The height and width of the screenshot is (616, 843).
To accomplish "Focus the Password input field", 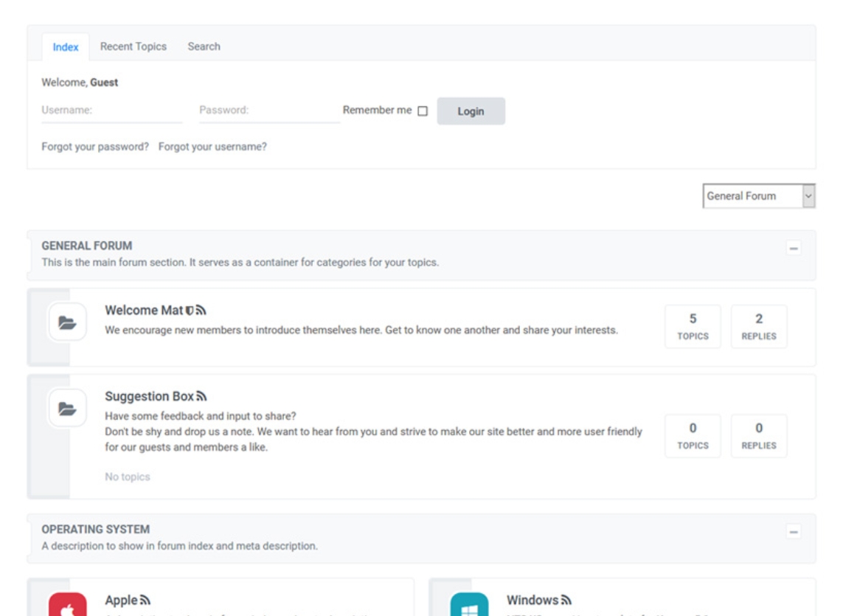I will (x=269, y=110).
